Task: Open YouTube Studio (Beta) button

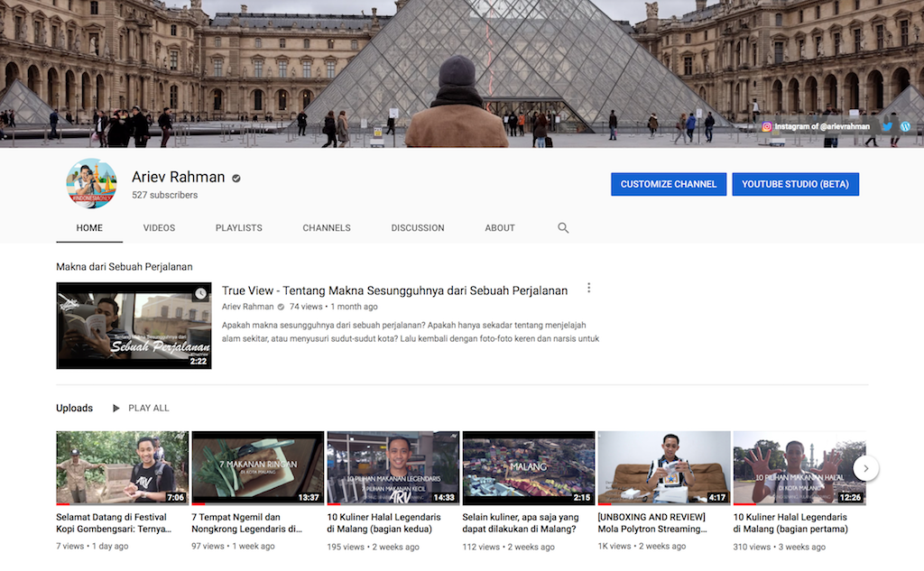Action: pos(795,184)
